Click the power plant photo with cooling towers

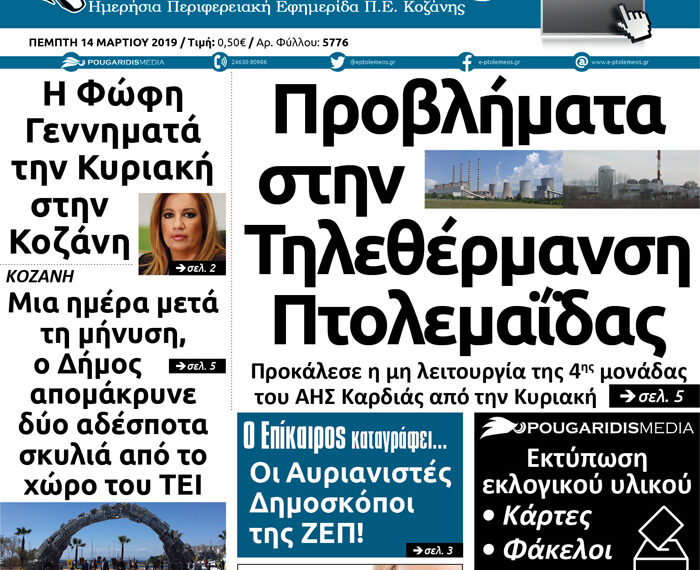pyautogui.click(x=494, y=179)
